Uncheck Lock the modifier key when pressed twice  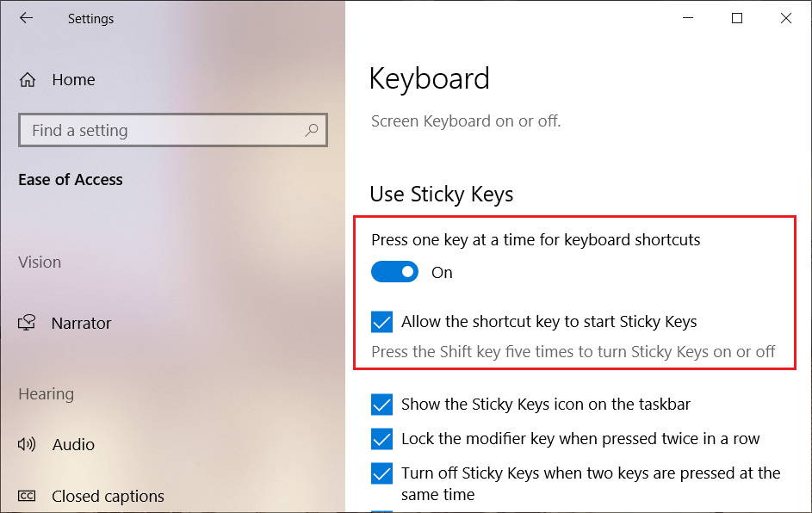coord(381,439)
